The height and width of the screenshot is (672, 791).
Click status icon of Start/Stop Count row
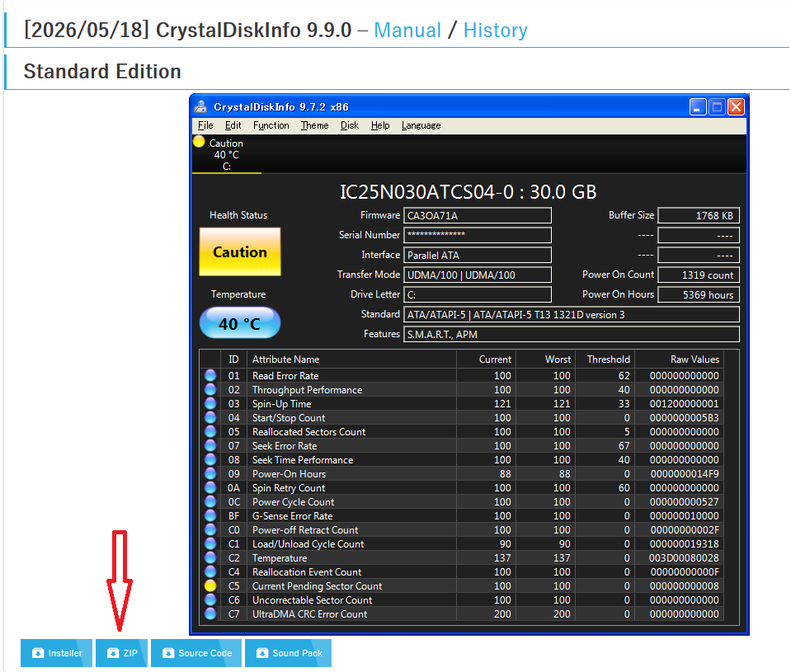210,418
